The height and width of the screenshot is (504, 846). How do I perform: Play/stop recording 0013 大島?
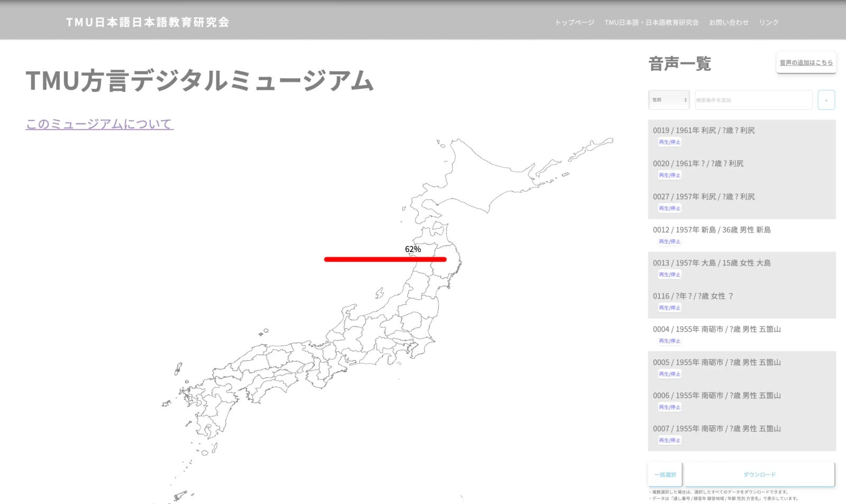pos(669,275)
